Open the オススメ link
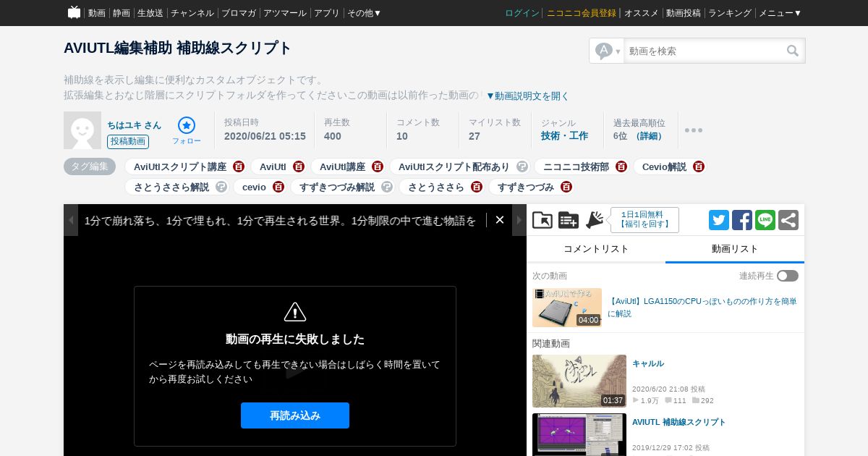 click(642, 13)
